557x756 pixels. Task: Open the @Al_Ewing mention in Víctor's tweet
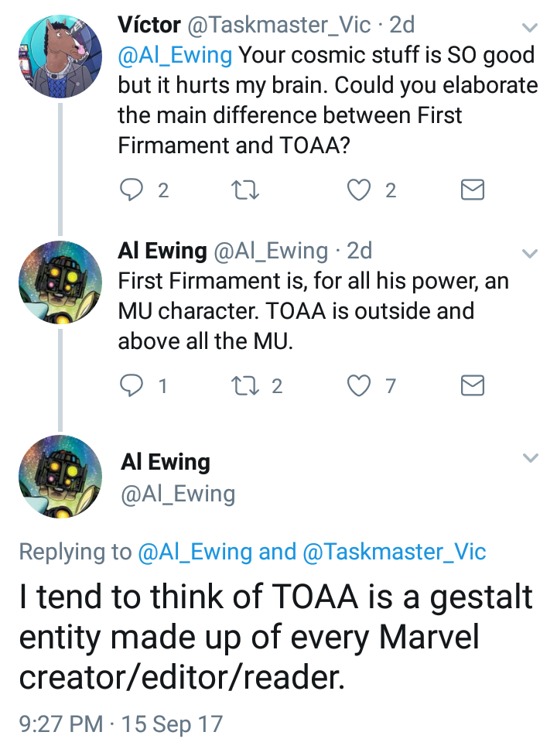(175, 56)
